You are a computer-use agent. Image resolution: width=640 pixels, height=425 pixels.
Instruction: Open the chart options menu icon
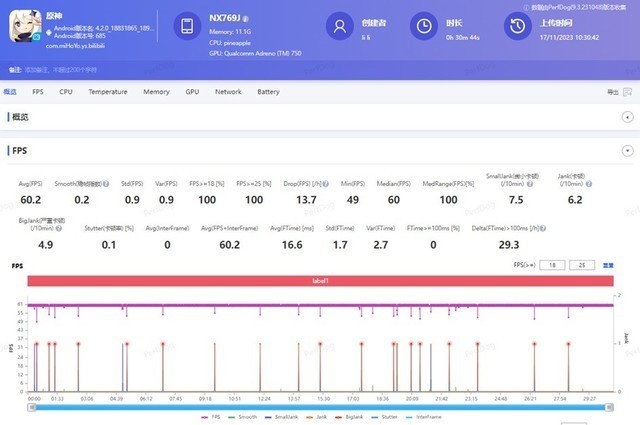(609, 265)
